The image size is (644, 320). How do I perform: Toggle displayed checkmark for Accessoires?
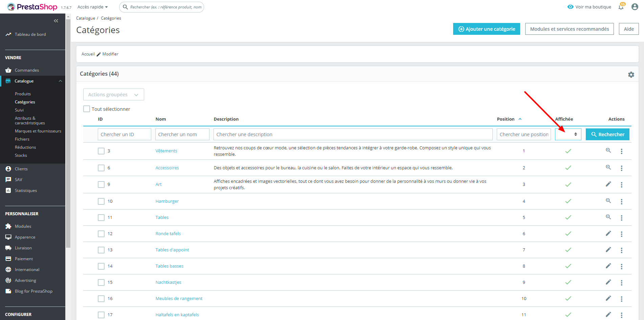point(568,168)
